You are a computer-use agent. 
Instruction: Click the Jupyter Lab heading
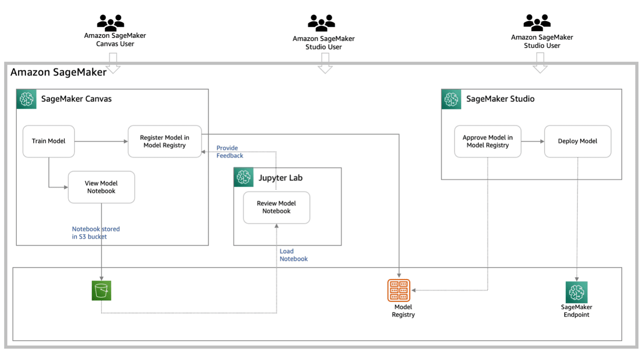click(x=281, y=178)
